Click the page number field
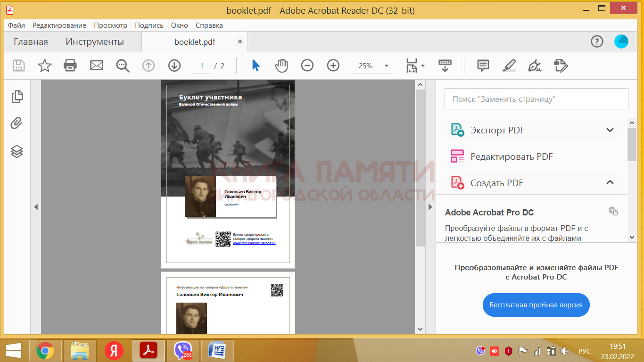 202,66
